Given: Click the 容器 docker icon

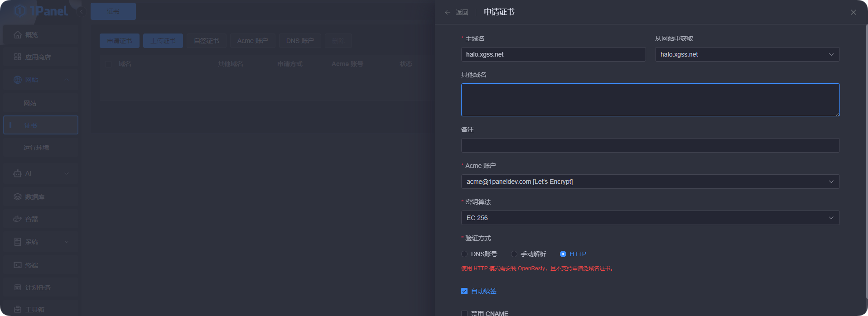Looking at the screenshot, I should [18, 219].
